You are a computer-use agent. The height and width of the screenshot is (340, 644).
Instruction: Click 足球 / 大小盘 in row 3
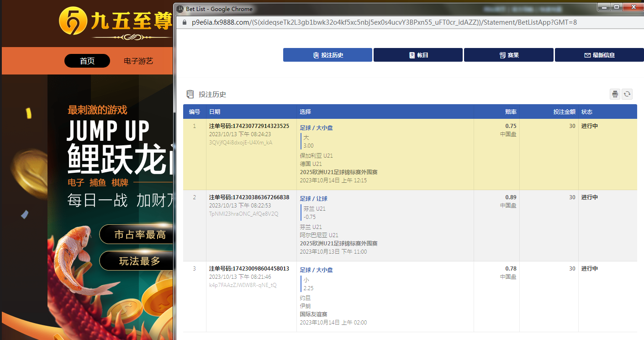pyautogui.click(x=316, y=270)
